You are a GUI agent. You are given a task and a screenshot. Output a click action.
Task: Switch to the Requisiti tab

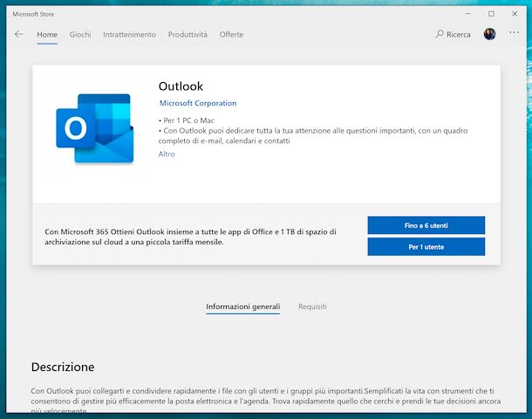pyautogui.click(x=312, y=306)
